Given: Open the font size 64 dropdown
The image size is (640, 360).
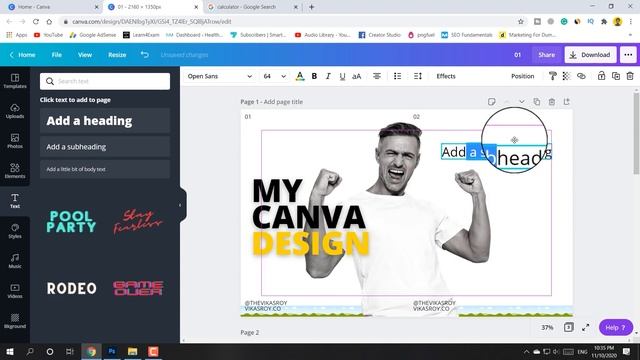Looking at the screenshot, I should pos(274,76).
